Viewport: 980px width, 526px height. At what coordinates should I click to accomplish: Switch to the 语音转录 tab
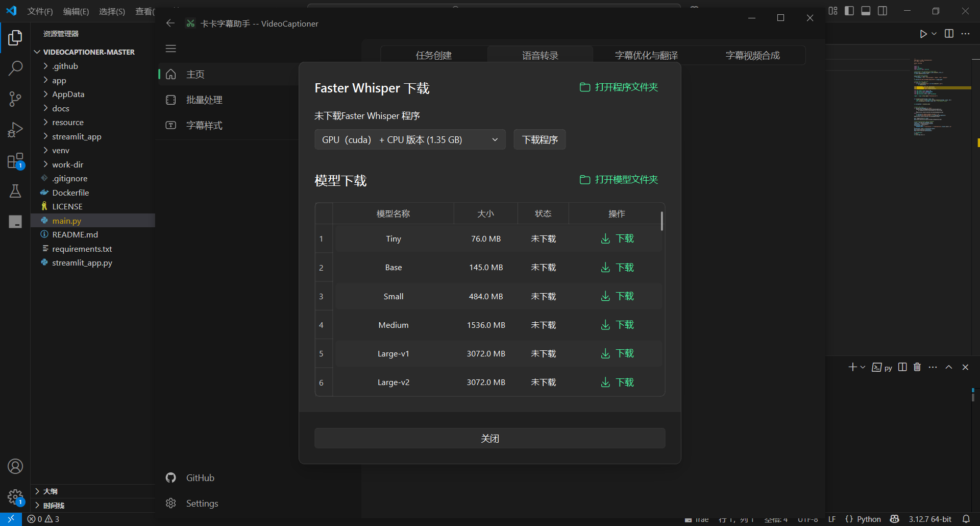[x=540, y=55]
